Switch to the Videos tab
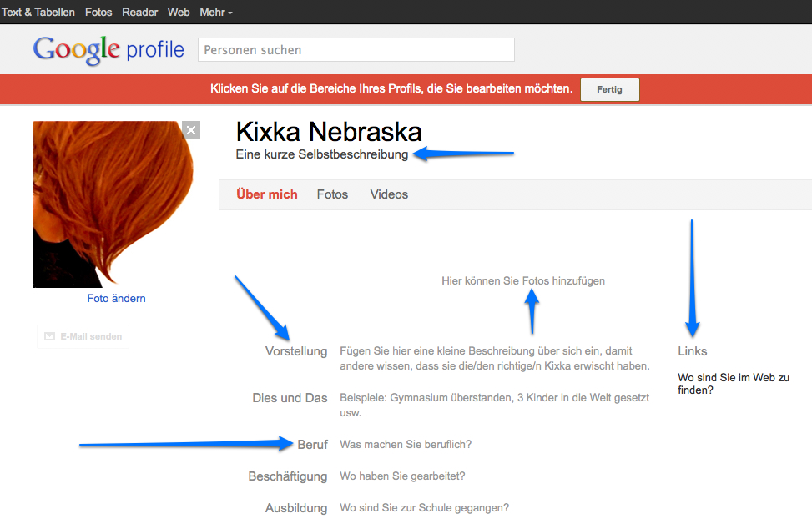Viewport: 812px width, 529px height. [x=389, y=194]
